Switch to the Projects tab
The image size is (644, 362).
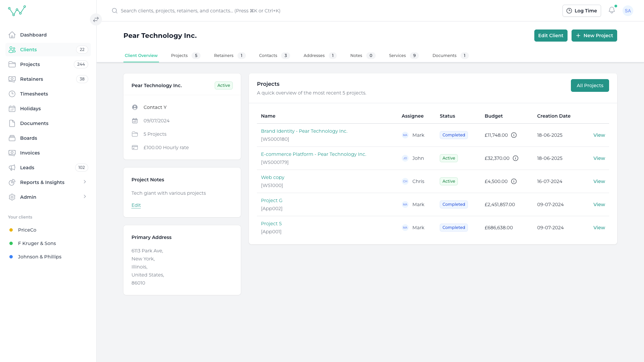[x=179, y=55]
